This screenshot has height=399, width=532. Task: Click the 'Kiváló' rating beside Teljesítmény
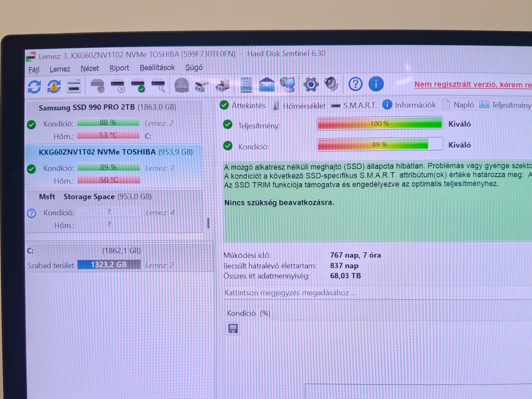click(459, 124)
